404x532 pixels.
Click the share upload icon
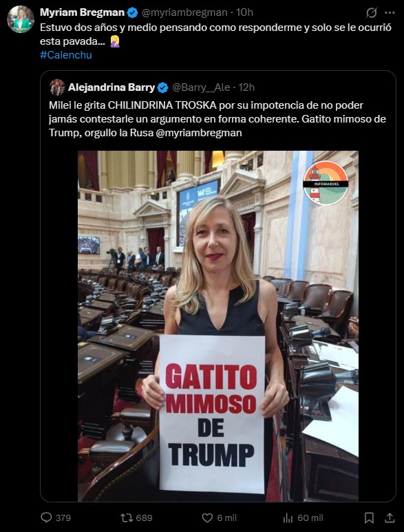point(390,518)
